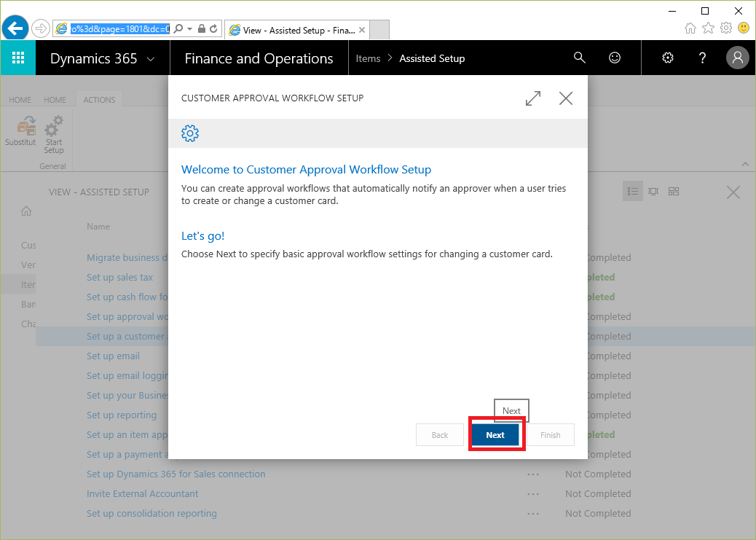Click the Assisted Setup breadcrumb

432,58
